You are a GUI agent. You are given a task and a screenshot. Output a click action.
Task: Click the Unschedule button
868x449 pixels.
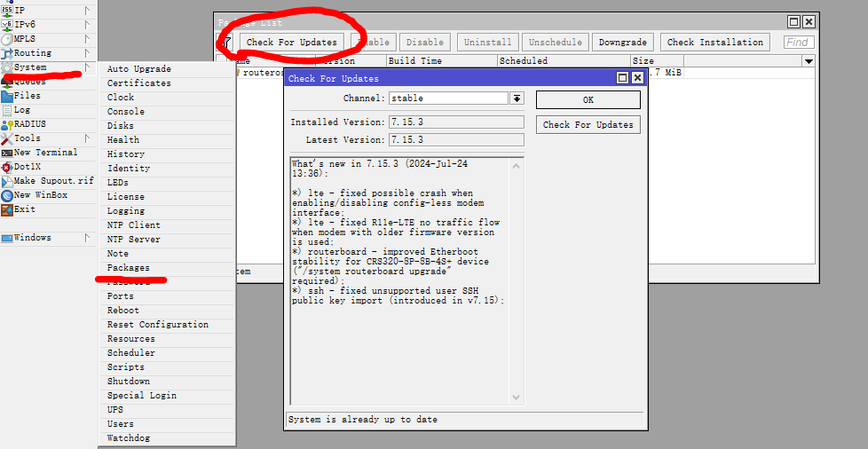(x=556, y=42)
